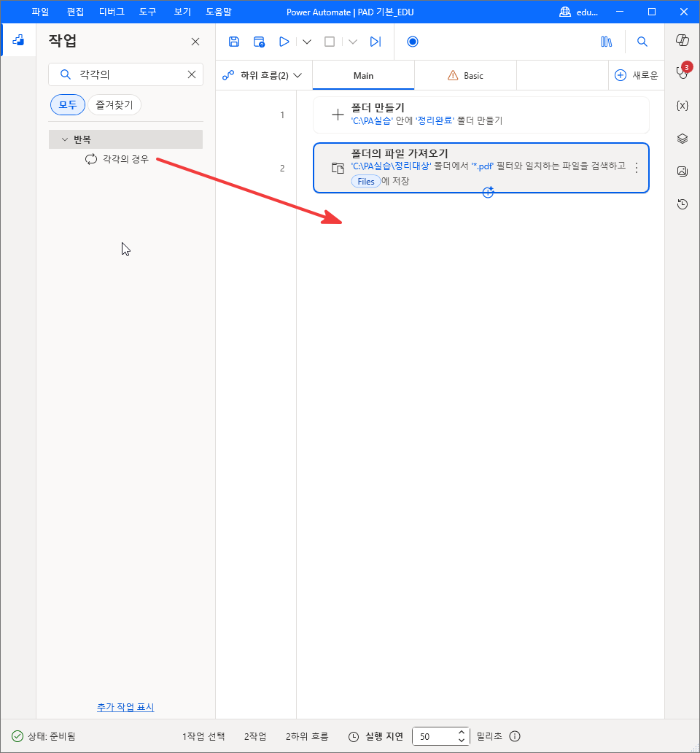Screen dimensions: 700x753
Task: Open the 도구 menu
Action: [x=148, y=12]
